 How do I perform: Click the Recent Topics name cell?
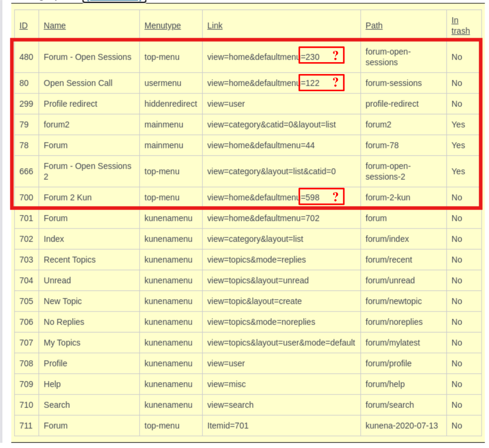69,260
